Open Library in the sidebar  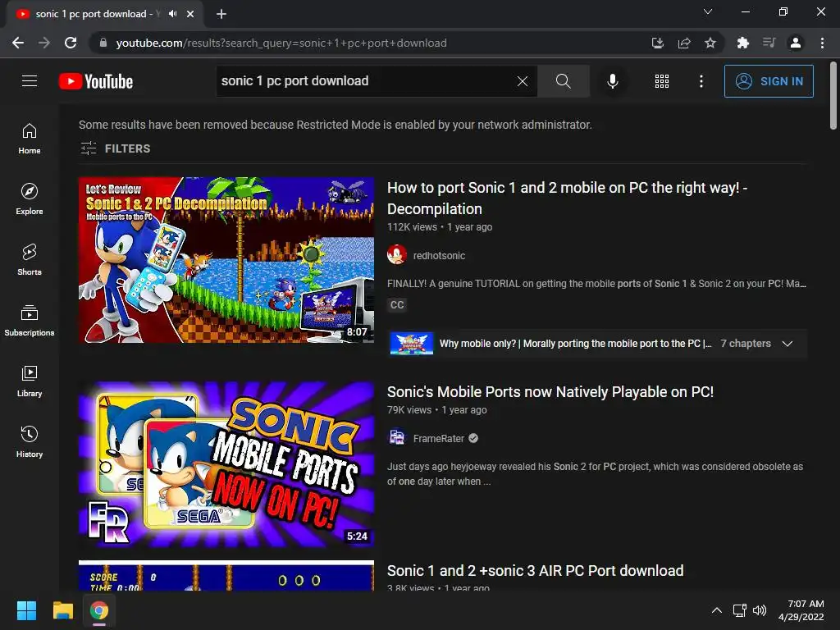[30, 381]
